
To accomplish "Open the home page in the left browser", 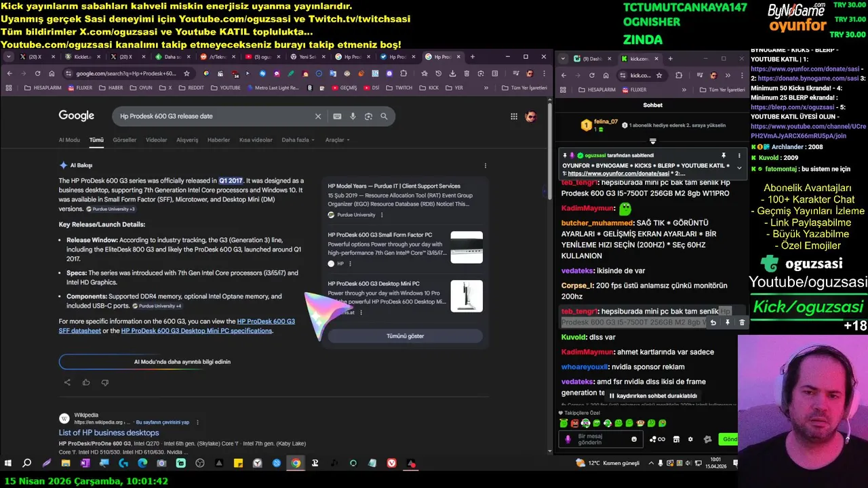I will click(52, 73).
